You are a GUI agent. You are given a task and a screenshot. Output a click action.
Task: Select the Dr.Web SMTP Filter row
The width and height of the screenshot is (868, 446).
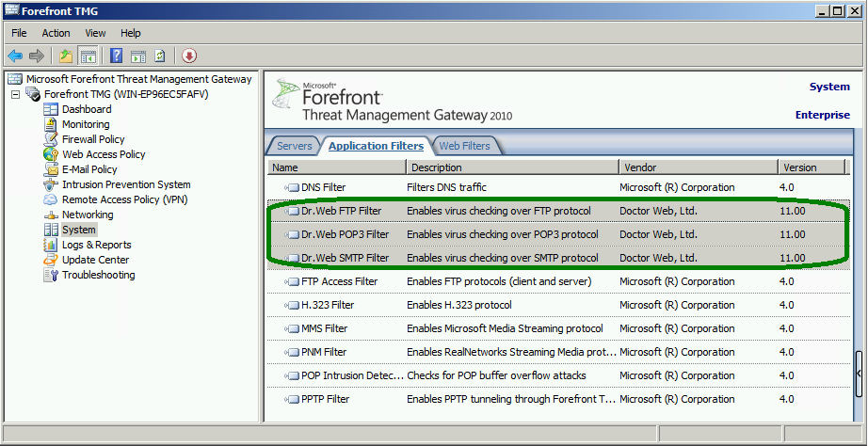[x=558, y=258]
